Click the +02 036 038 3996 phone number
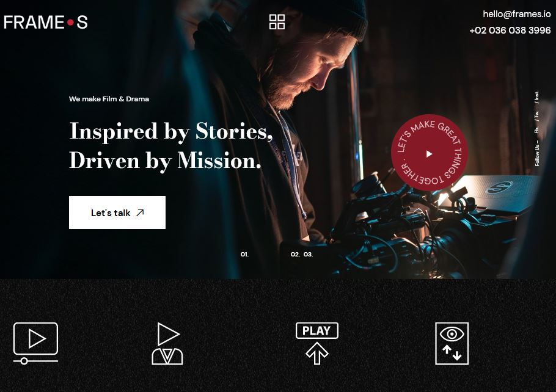 (510, 30)
